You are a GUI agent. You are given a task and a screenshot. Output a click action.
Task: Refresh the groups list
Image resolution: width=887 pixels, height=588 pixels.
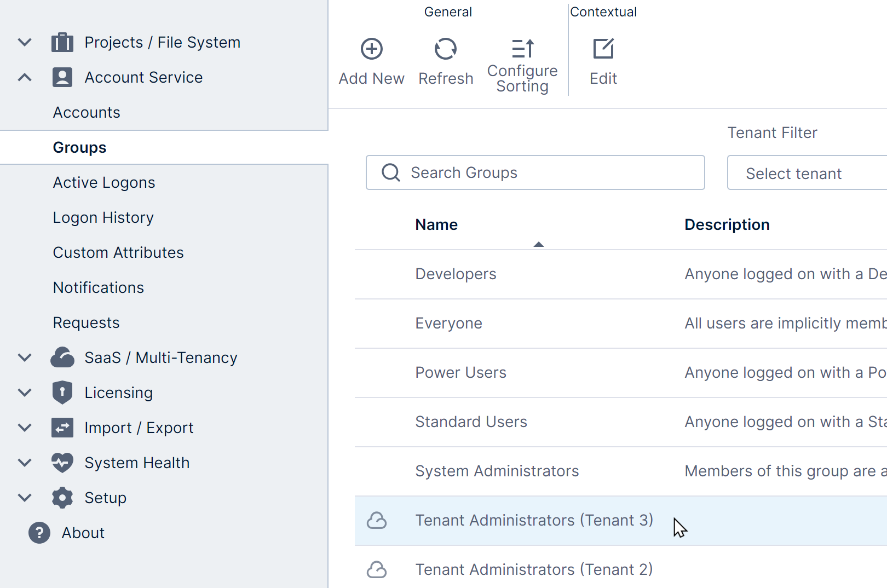click(x=445, y=49)
